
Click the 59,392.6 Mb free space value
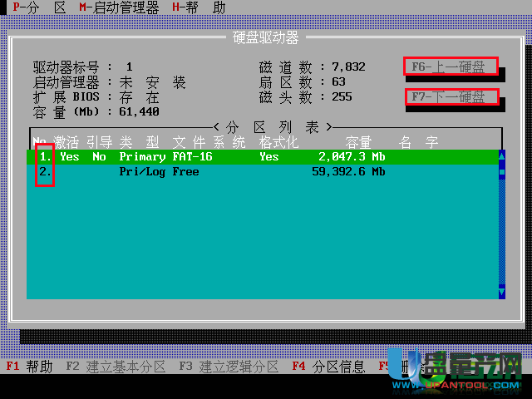point(348,172)
